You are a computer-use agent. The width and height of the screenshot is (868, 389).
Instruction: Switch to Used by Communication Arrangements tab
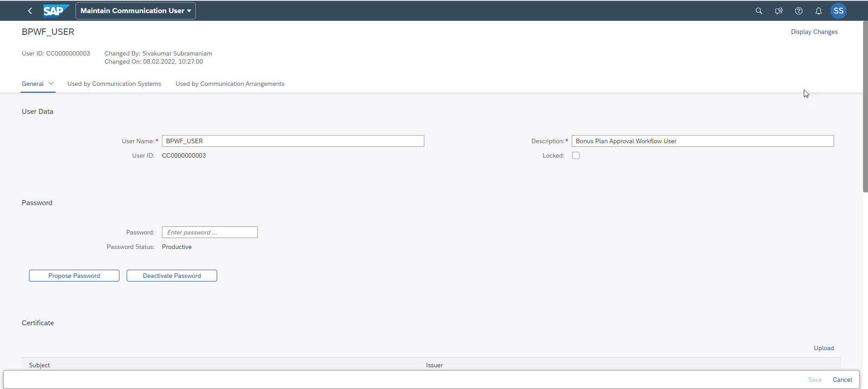[x=230, y=84]
